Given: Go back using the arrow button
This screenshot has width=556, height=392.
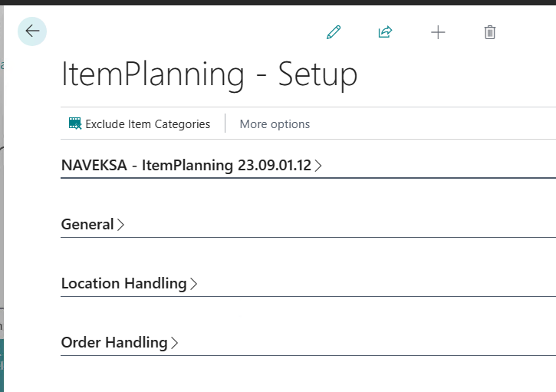Looking at the screenshot, I should click(x=32, y=31).
